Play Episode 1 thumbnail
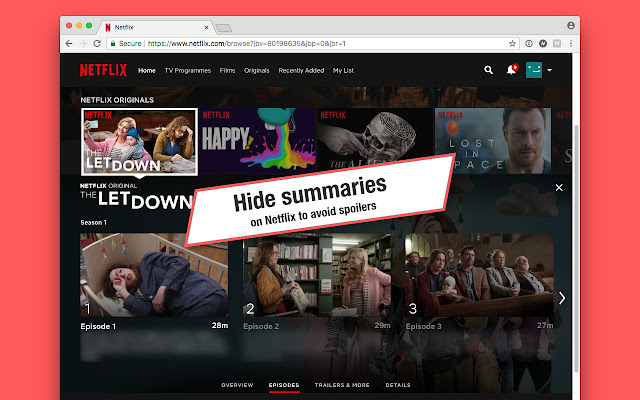The height and width of the screenshot is (400, 640). (154, 275)
